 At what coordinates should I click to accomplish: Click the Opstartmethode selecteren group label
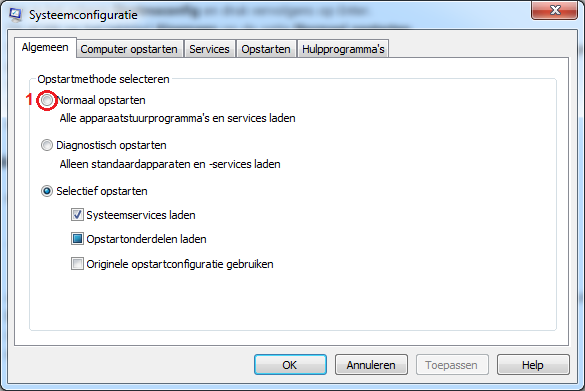[103, 79]
